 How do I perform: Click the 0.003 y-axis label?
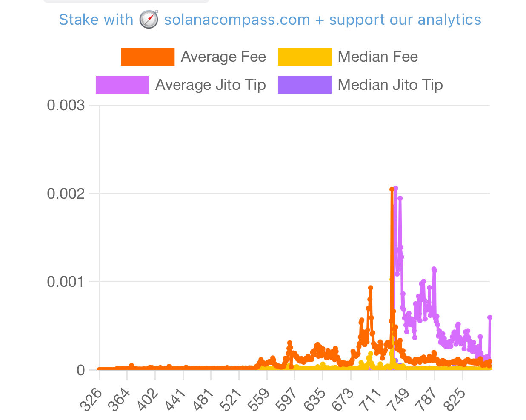click(66, 105)
